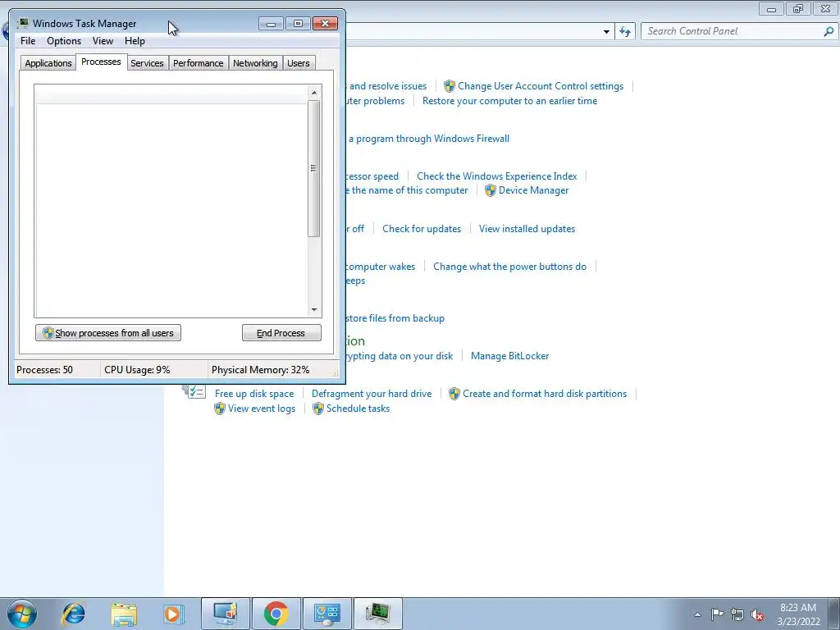
Task: Click the search magnifier in Control Panel
Action: coord(829,32)
